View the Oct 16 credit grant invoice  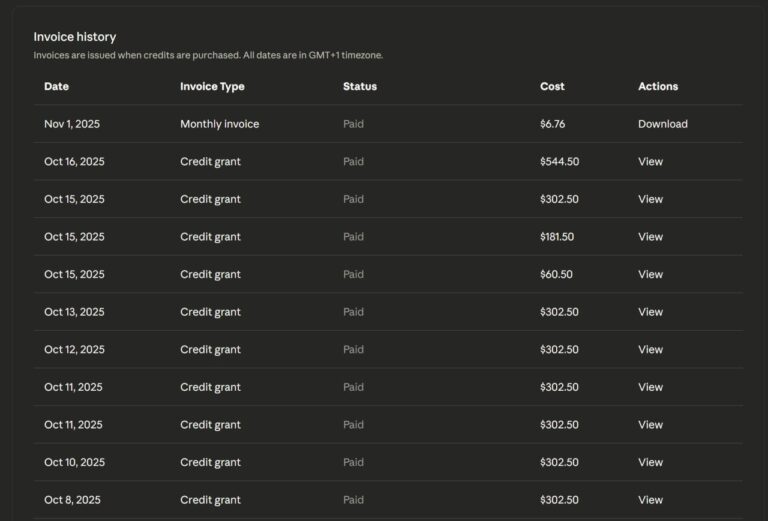(650, 162)
